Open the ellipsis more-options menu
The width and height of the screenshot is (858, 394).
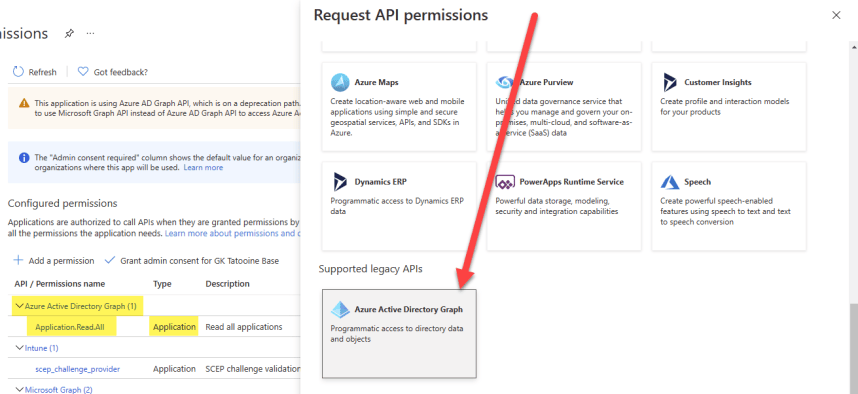click(x=90, y=34)
